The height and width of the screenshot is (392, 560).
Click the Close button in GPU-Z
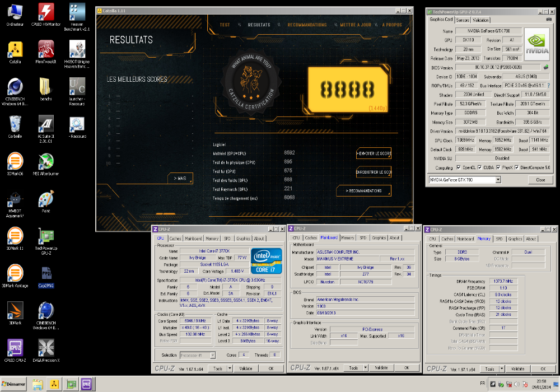pyautogui.click(x=540, y=180)
